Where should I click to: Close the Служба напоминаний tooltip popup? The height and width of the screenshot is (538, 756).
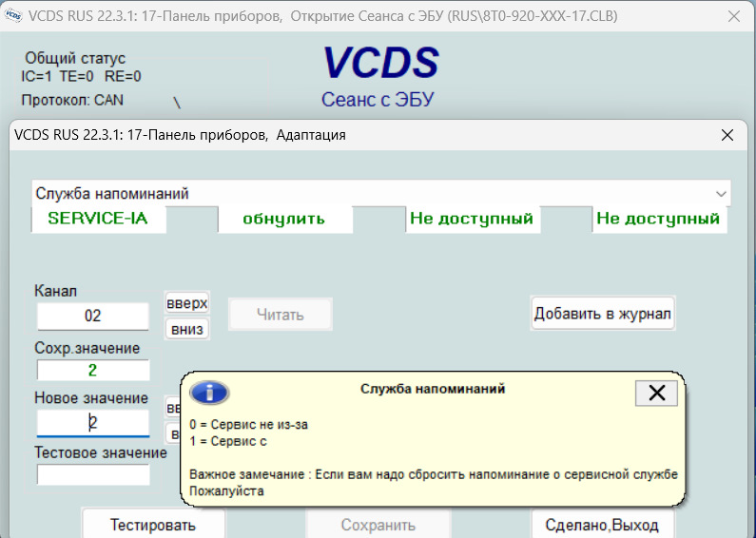coord(657,393)
